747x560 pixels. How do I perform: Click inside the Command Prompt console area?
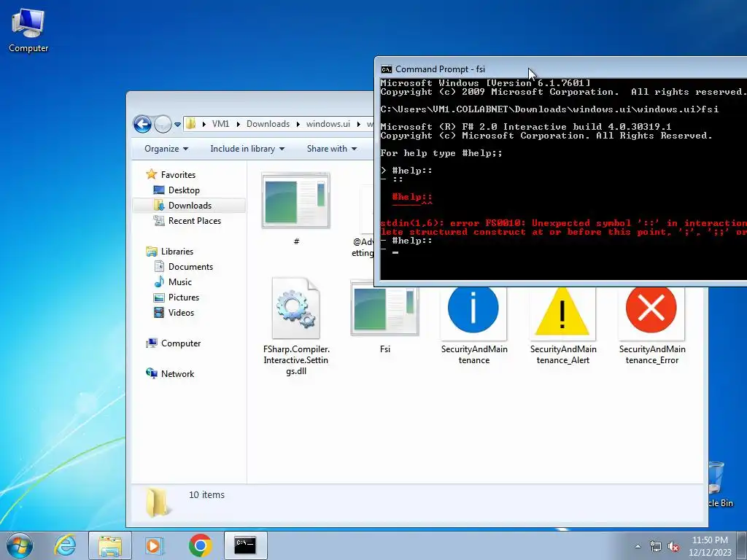click(563, 179)
